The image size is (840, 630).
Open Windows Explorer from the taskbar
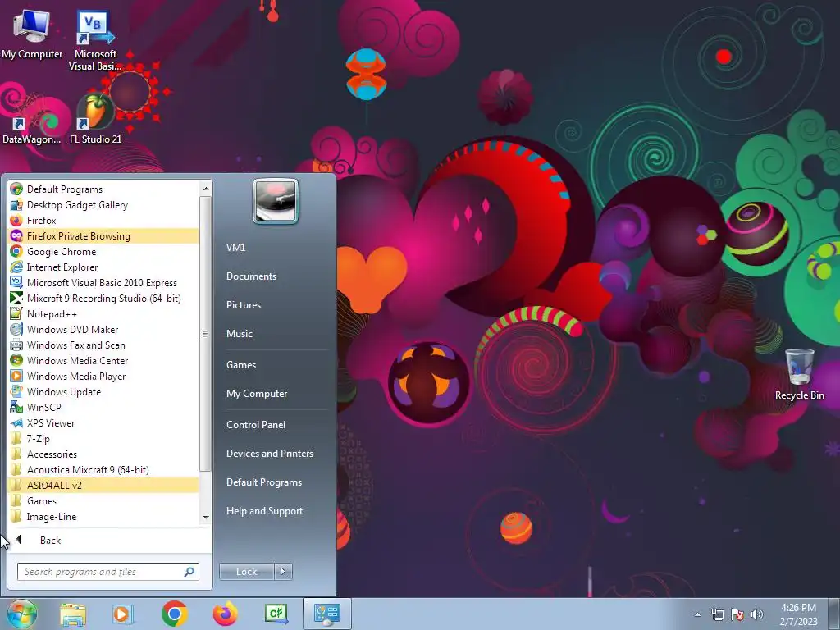[73, 614]
